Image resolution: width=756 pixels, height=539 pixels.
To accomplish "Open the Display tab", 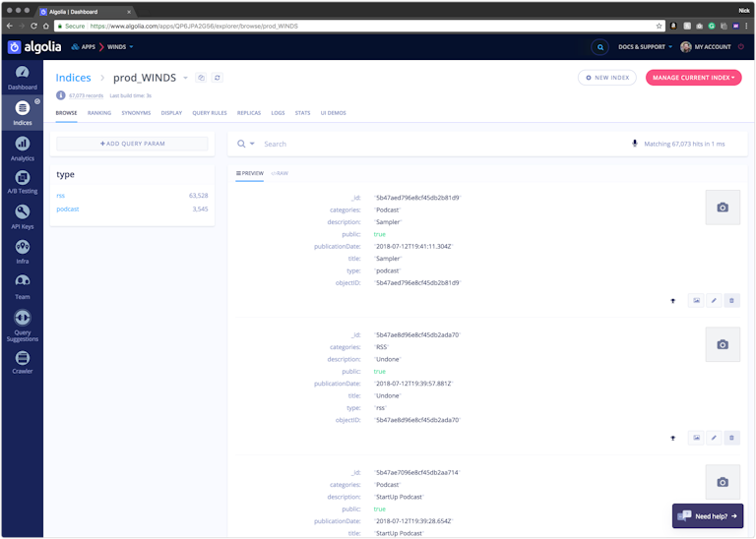I will click(x=171, y=113).
